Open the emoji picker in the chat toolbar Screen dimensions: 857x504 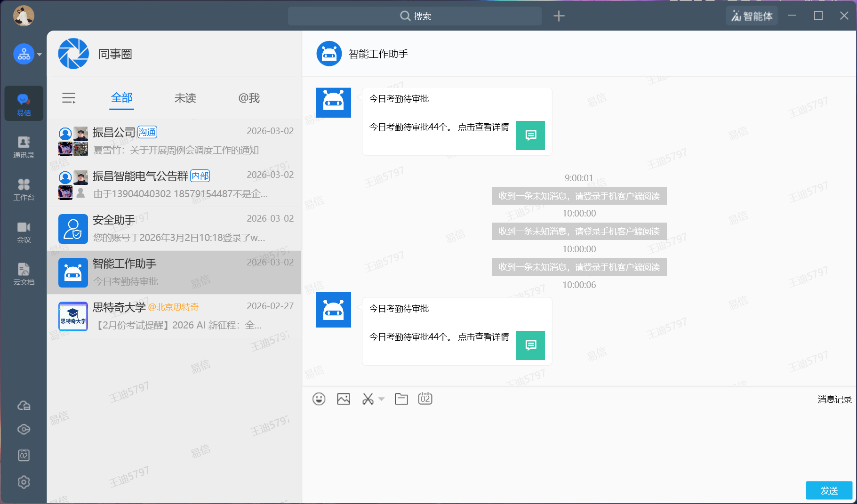(319, 399)
